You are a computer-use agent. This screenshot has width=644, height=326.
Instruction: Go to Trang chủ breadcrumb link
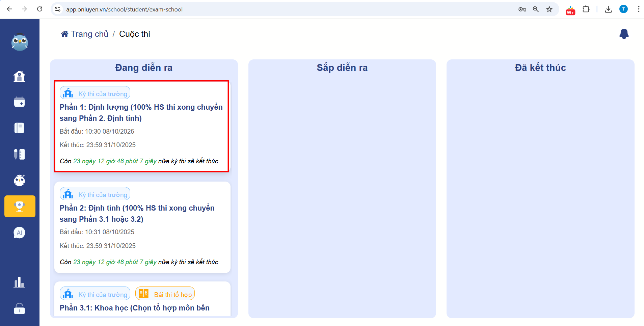coord(85,34)
